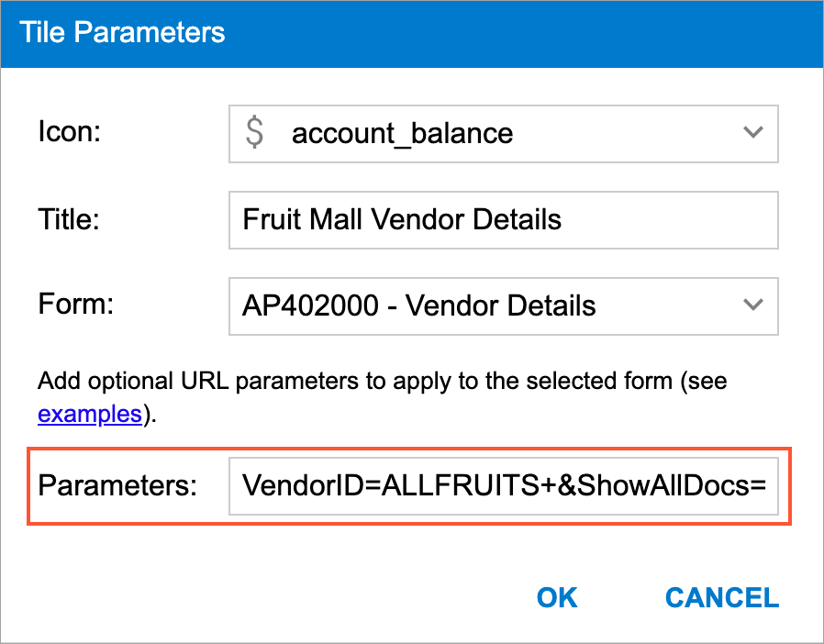824x644 pixels.
Task: Click the Title: field label
Action: [x=68, y=218]
